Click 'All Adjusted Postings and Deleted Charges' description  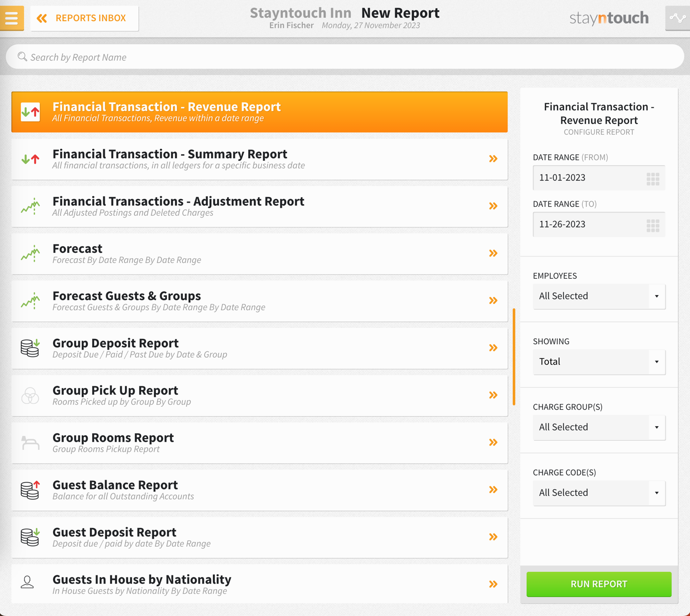[x=133, y=213]
